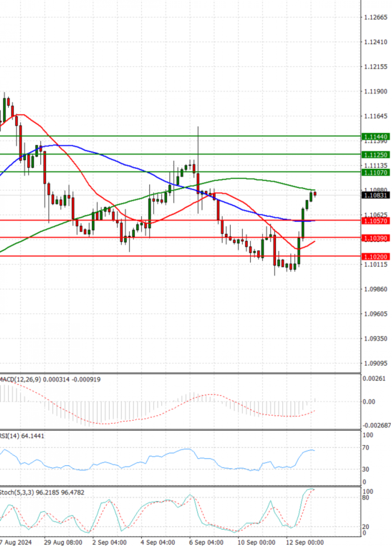Click the 2 Sep 04:00 date label
Image resolution: width=392 pixels, height=546 pixels.
point(109,542)
